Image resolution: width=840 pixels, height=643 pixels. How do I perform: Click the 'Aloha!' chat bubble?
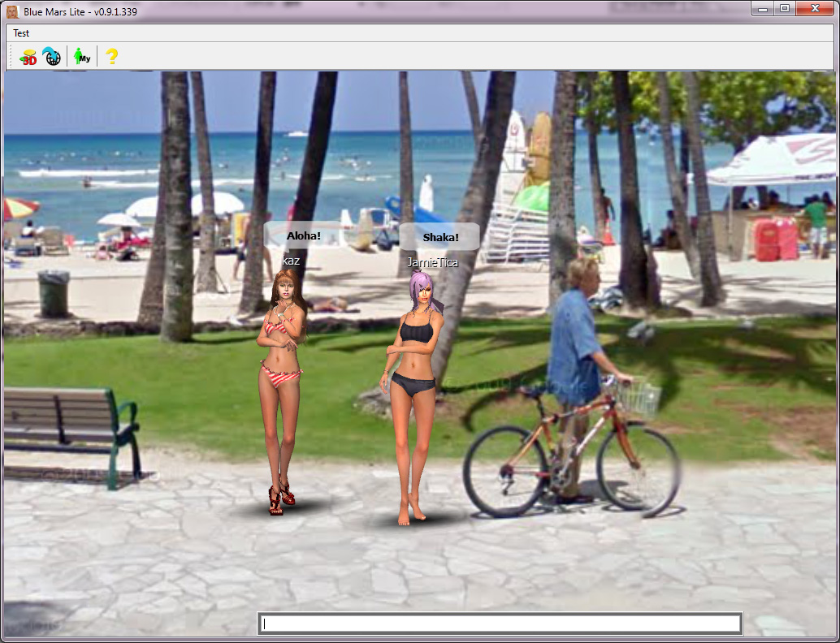(x=304, y=235)
